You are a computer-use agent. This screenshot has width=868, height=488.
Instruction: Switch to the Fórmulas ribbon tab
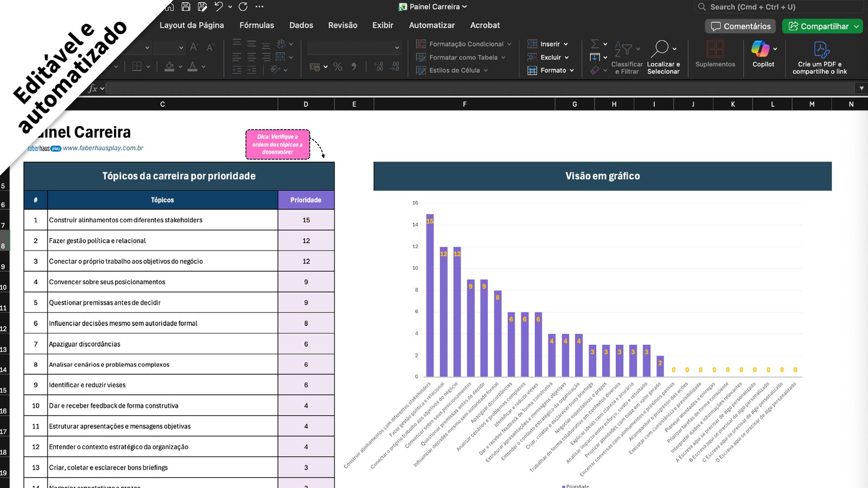257,25
